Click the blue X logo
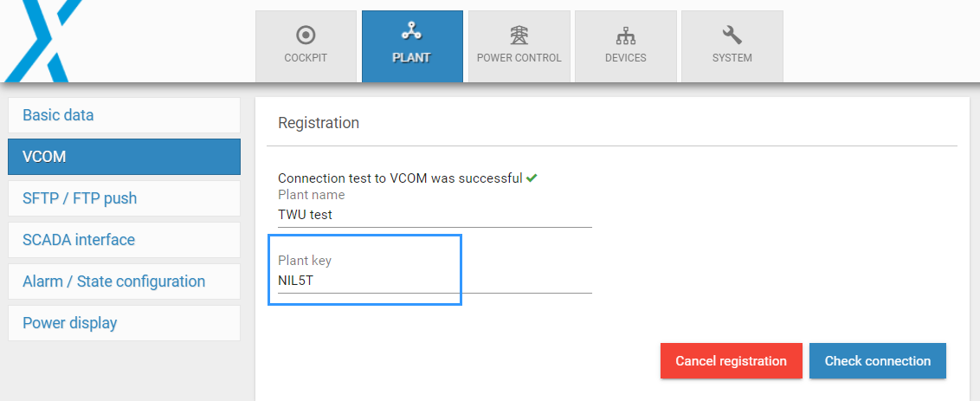 coord(43,39)
